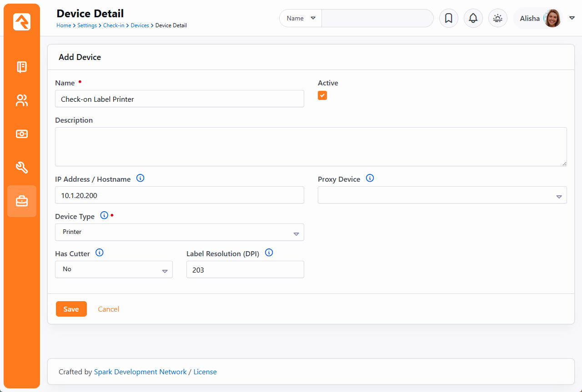
Task: Open the Has Cutter dropdown
Action: click(x=114, y=269)
